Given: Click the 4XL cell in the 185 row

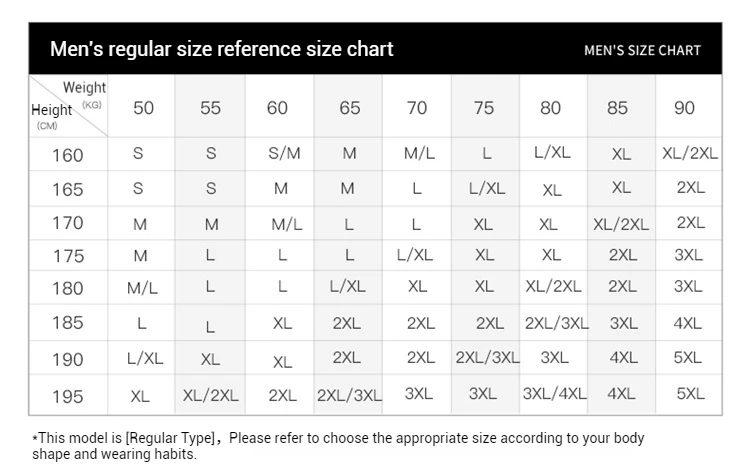Looking at the screenshot, I should pos(687,323).
